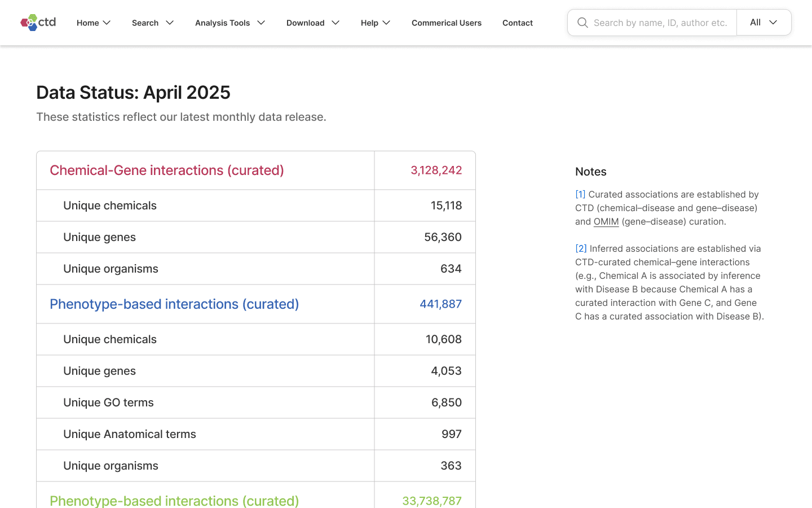Image resolution: width=812 pixels, height=508 pixels.
Task: Click the chevron beside Search menu
Action: [170, 23]
